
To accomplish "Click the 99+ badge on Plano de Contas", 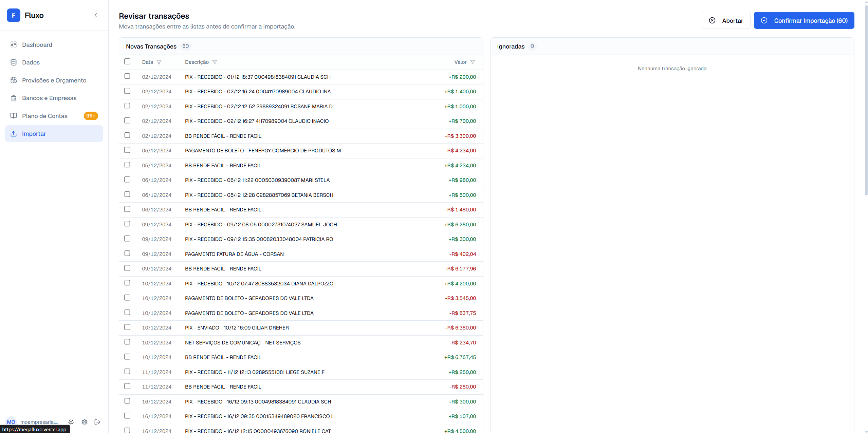I will click(91, 116).
